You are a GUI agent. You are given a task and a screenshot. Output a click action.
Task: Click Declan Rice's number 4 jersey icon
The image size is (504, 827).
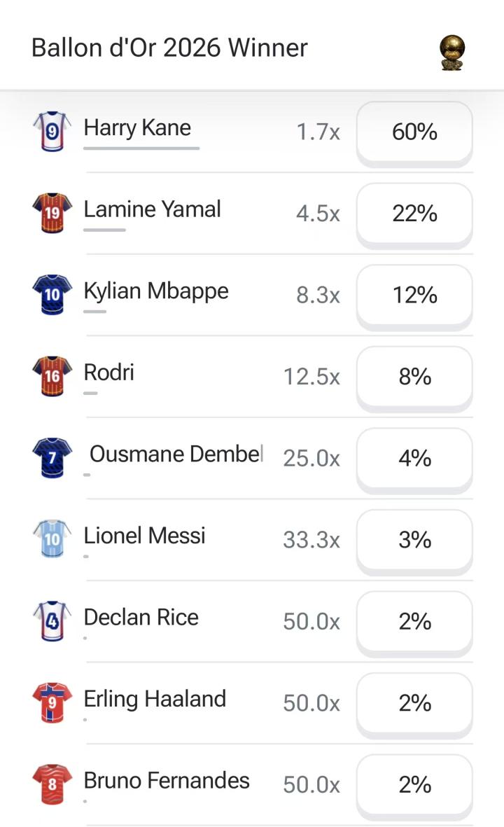tap(52, 621)
